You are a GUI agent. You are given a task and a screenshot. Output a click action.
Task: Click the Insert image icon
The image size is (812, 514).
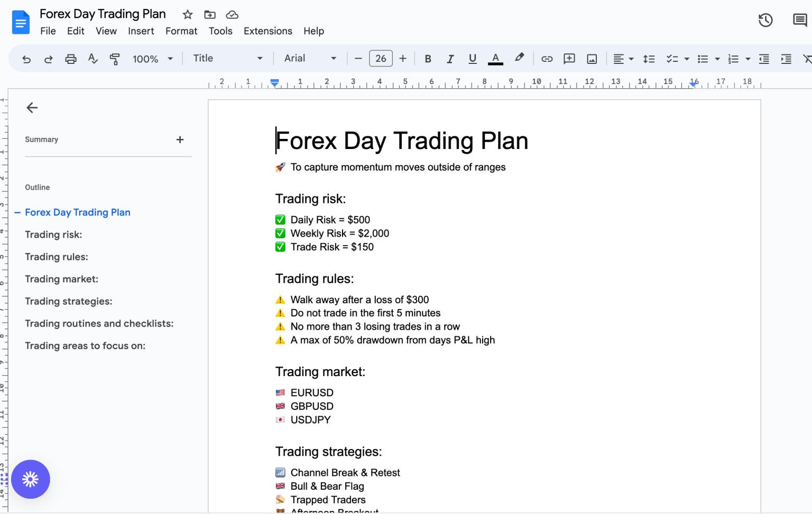tap(592, 59)
